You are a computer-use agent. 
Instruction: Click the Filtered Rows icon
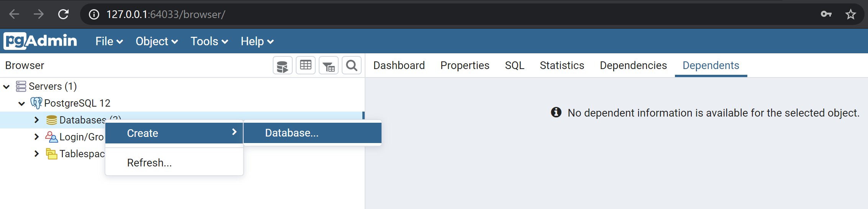(x=329, y=66)
